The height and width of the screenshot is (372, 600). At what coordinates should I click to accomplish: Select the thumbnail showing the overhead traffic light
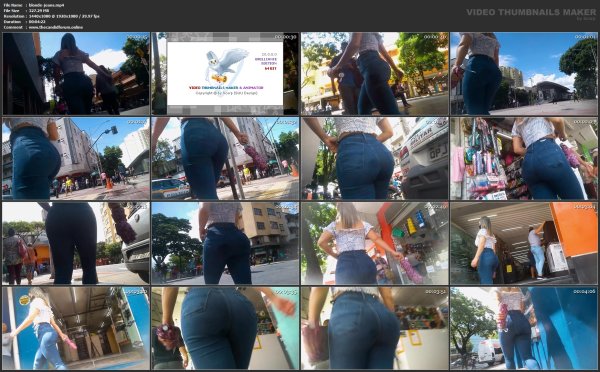pos(76,158)
